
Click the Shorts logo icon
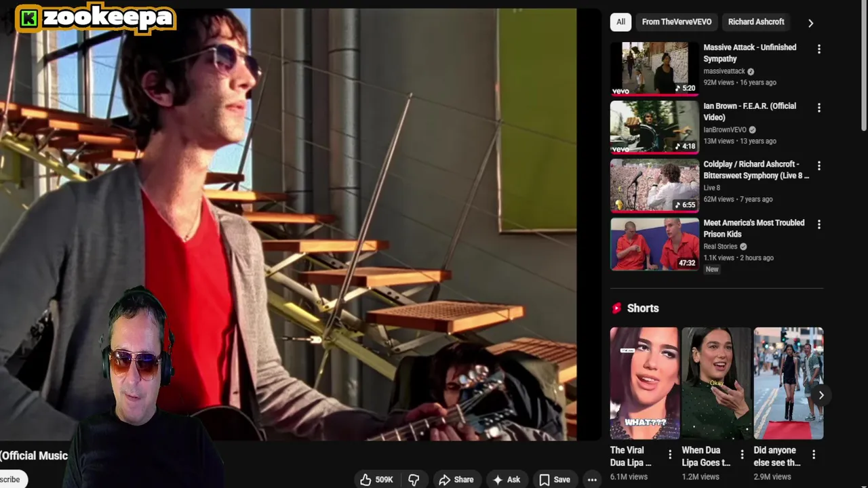tap(616, 308)
